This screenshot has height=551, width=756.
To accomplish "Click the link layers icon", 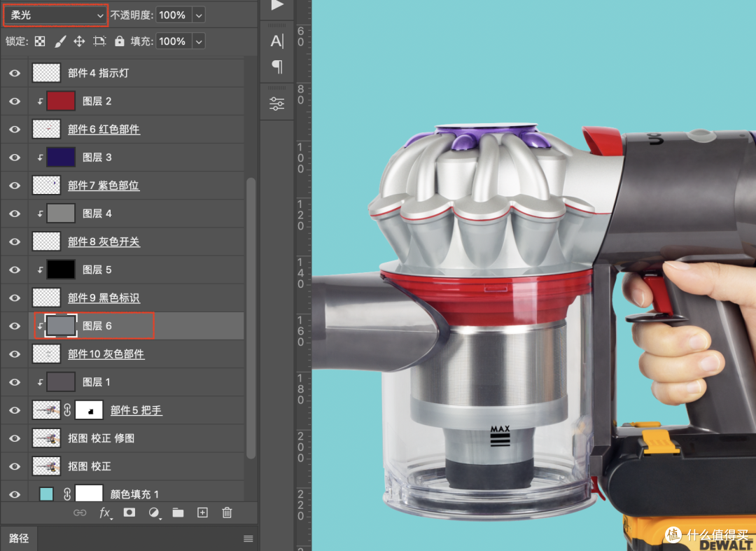I will 80,512.
